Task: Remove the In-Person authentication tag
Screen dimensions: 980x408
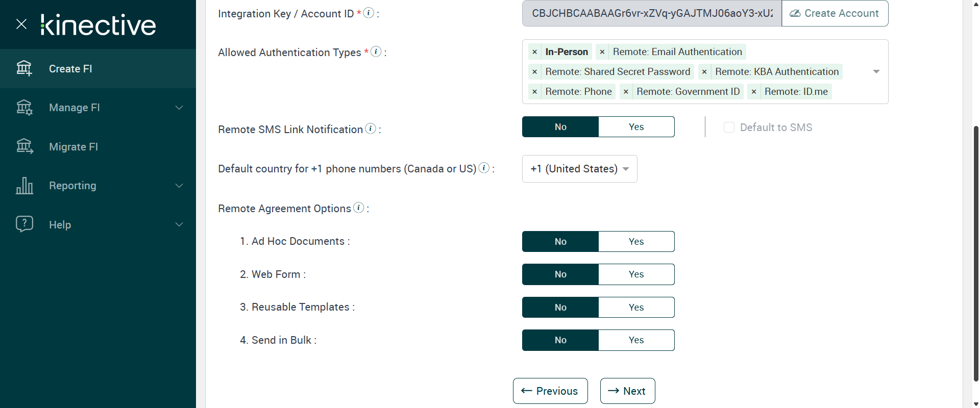Action: click(534, 52)
